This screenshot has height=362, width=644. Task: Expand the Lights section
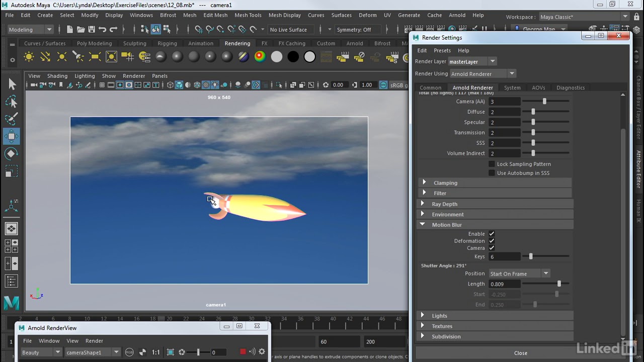495,316
